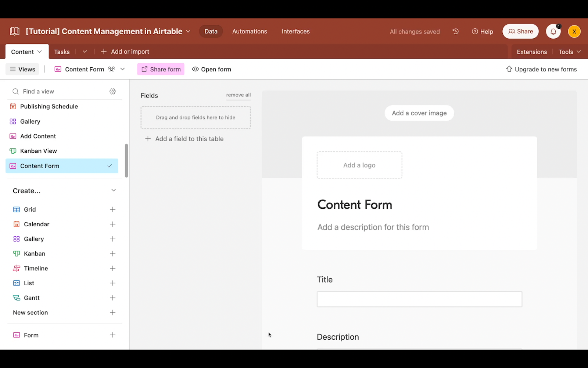Screen dimensions: 588x368
Task: Switch to the Automations tab
Action: coord(250,31)
